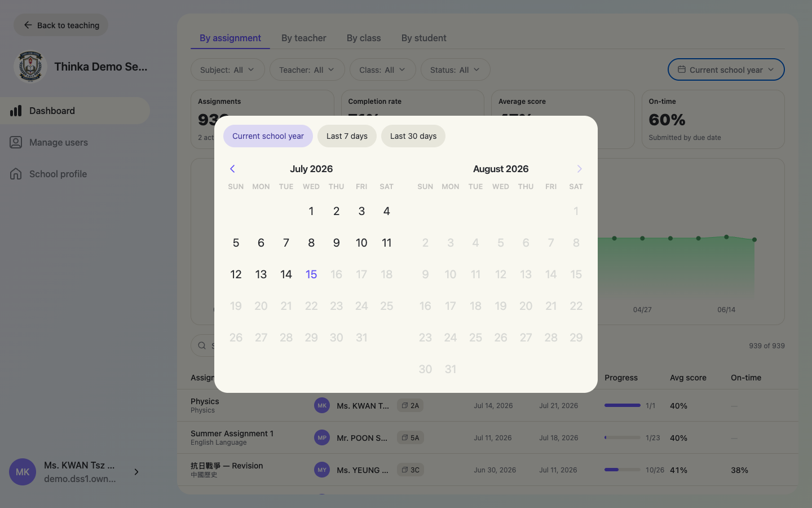Go to previous month in calendar
The image size is (812, 508).
tap(232, 169)
